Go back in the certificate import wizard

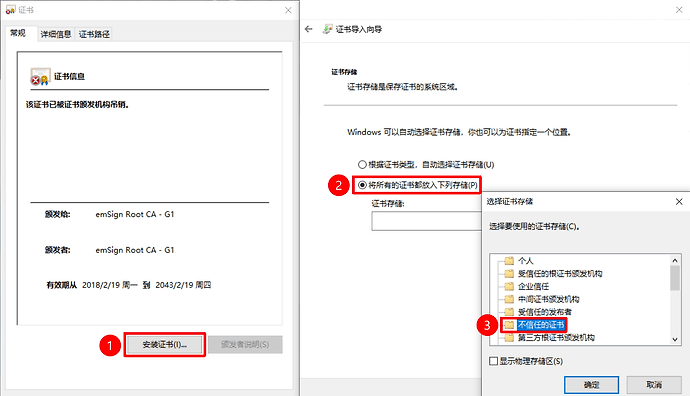308,29
